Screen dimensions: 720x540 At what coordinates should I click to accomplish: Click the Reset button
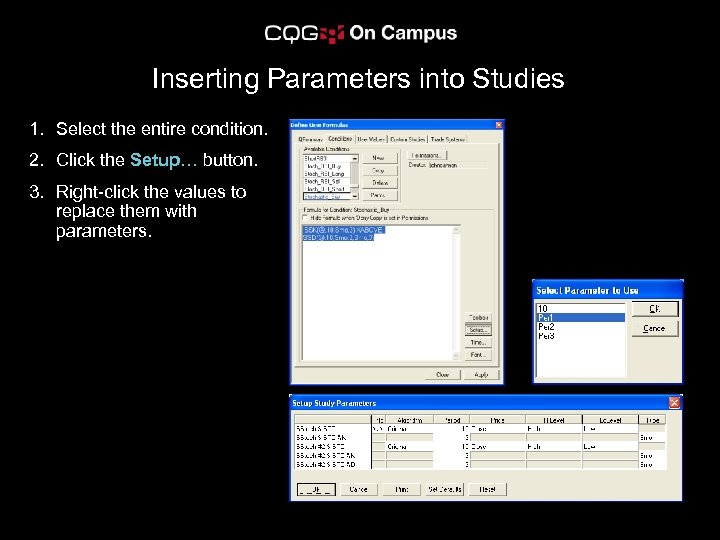click(x=488, y=489)
